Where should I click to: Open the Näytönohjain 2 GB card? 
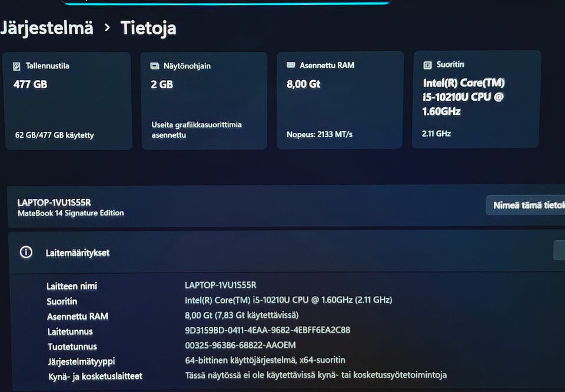pos(204,101)
